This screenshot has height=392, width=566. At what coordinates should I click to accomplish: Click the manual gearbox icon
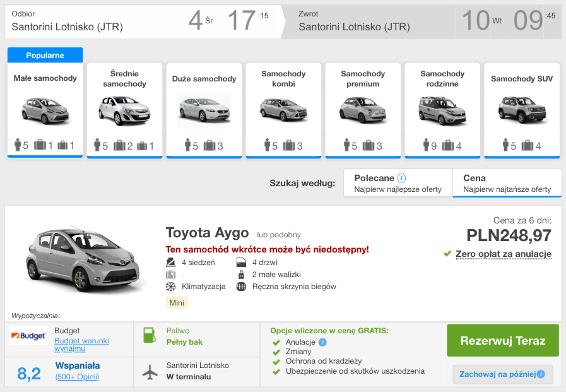(x=240, y=287)
